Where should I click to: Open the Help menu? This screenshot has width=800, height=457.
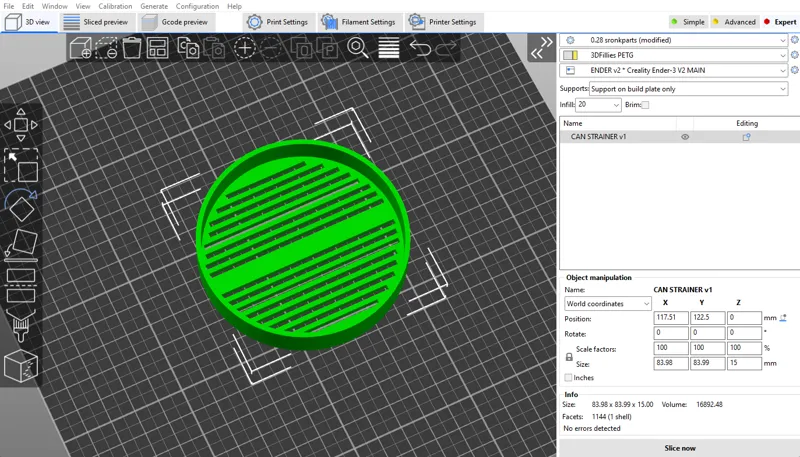click(234, 6)
